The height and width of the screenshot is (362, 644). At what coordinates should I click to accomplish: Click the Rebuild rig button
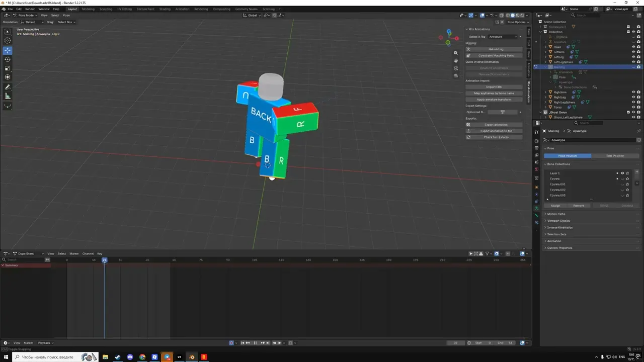(x=494, y=49)
